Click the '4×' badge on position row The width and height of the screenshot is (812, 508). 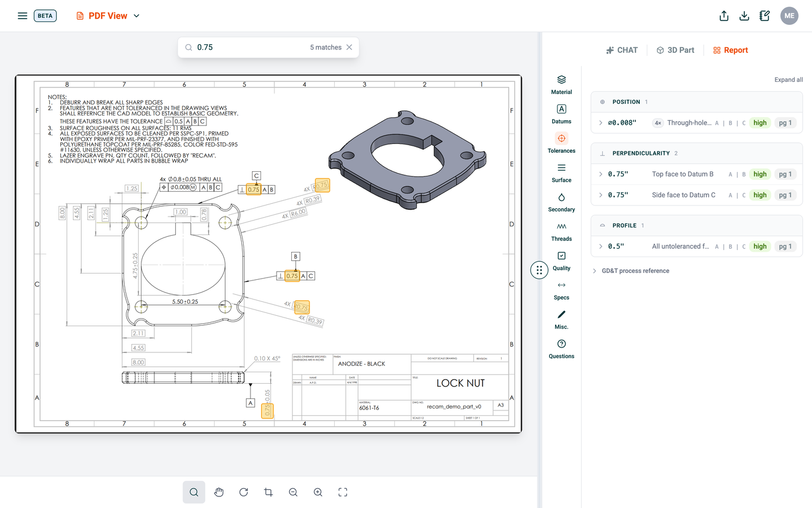click(658, 123)
